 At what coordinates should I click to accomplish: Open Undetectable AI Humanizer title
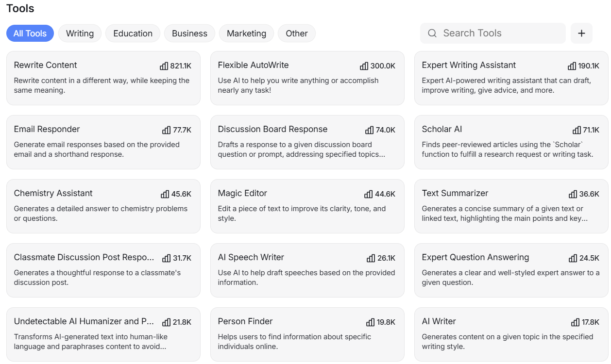point(84,321)
